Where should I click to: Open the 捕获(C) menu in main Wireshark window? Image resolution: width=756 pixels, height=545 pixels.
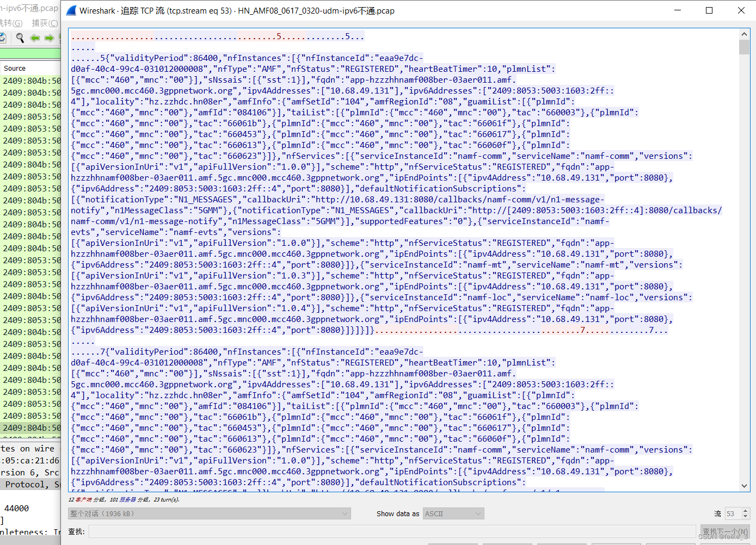click(45, 23)
